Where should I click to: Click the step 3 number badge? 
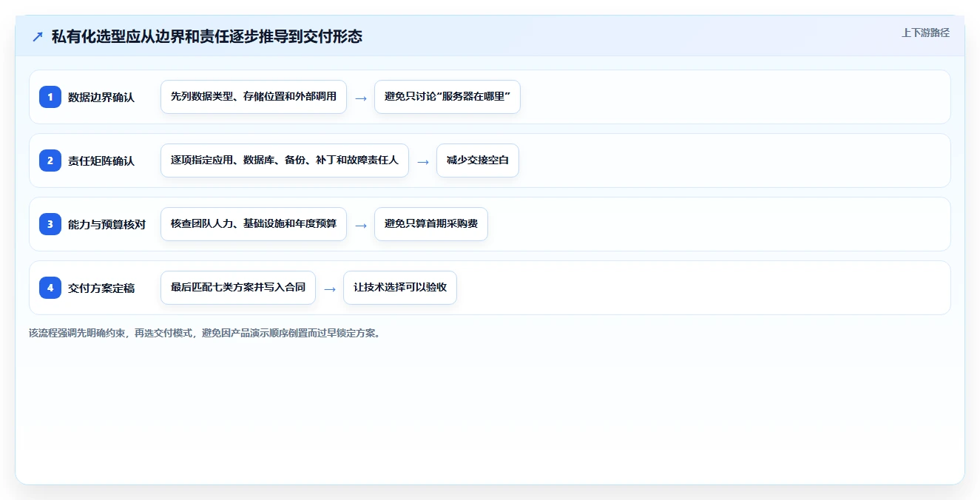(50, 224)
